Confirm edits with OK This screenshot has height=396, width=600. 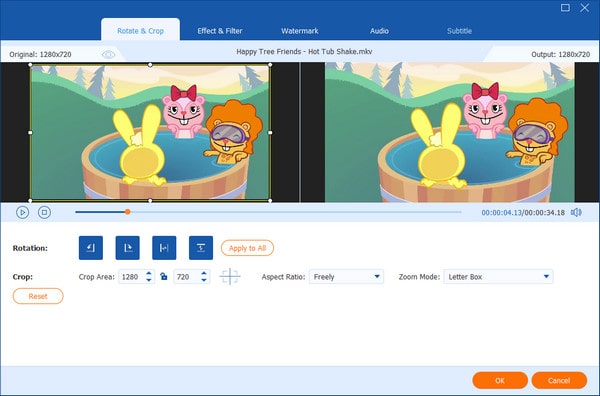coord(500,380)
